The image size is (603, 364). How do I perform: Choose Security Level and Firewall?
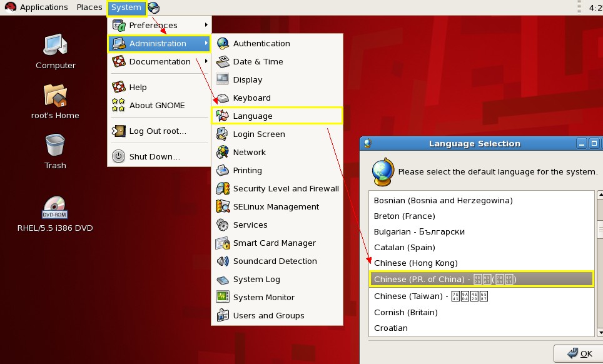pyautogui.click(x=285, y=188)
